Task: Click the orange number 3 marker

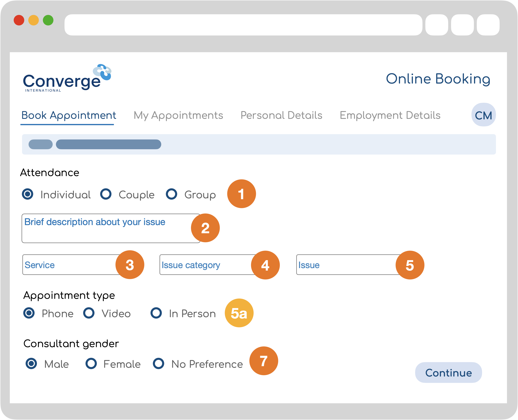Action: point(130,265)
